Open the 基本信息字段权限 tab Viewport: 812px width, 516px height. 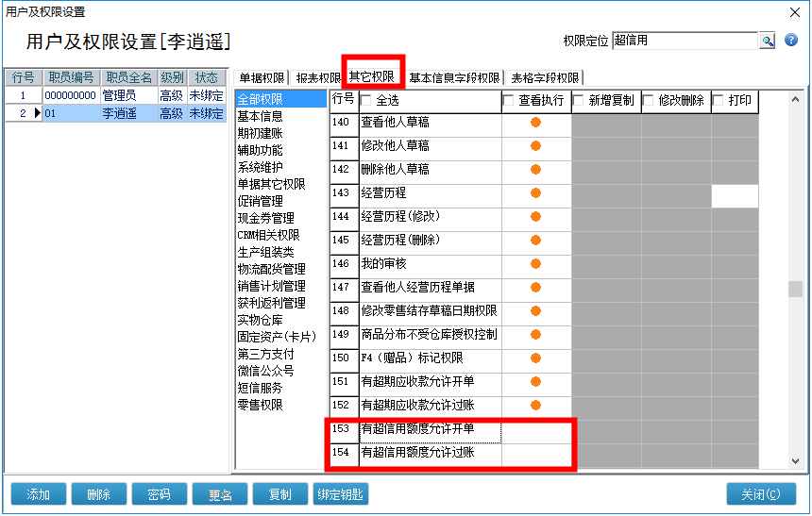(454, 78)
